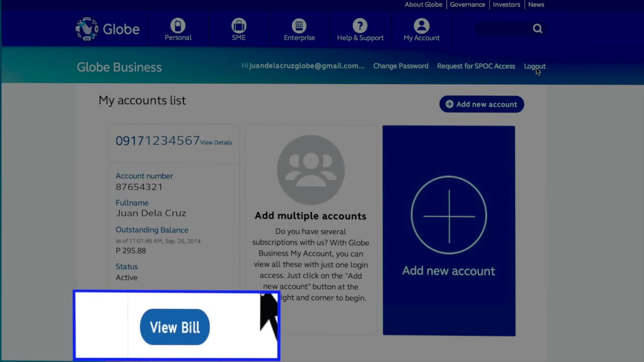Click the Add multiple accounts heading
Image resolution: width=644 pixels, height=362 pixels.
coord(310,216)
